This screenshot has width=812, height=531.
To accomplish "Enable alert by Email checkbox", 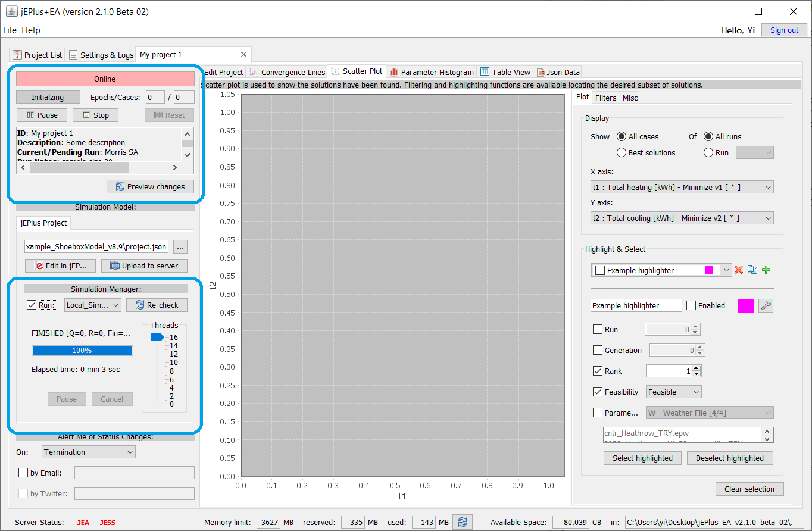I will tap(23, 473).
